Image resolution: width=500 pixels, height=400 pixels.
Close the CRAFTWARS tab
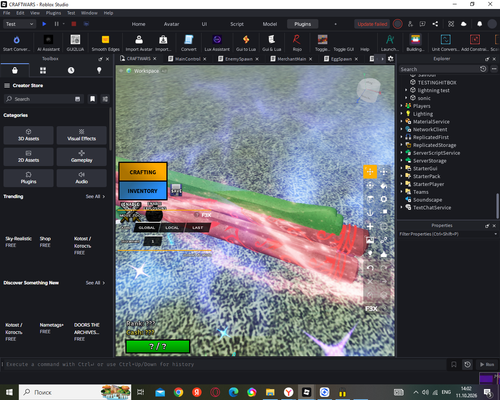[155, 59]
